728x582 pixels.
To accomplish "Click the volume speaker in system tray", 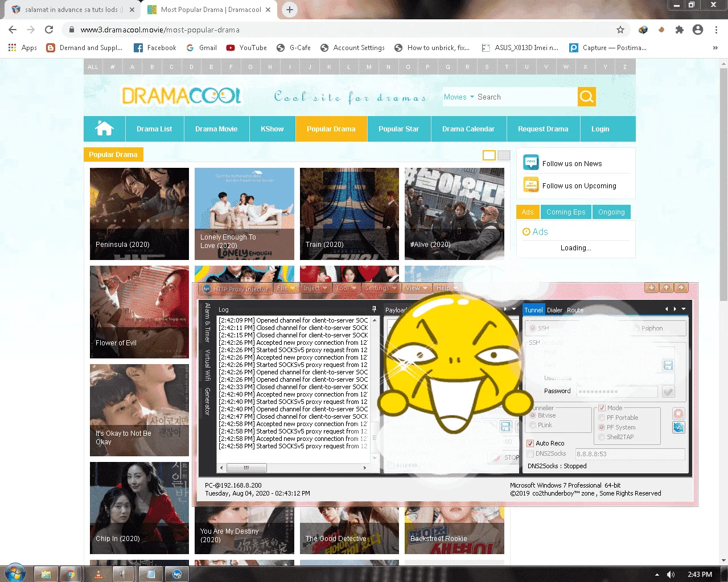I will [671, 575].
